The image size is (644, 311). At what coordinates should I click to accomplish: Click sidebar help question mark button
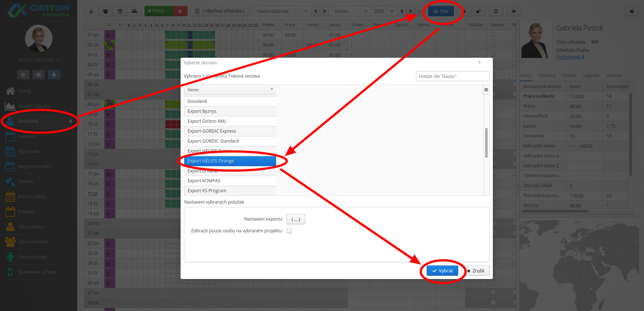point(23,75)
